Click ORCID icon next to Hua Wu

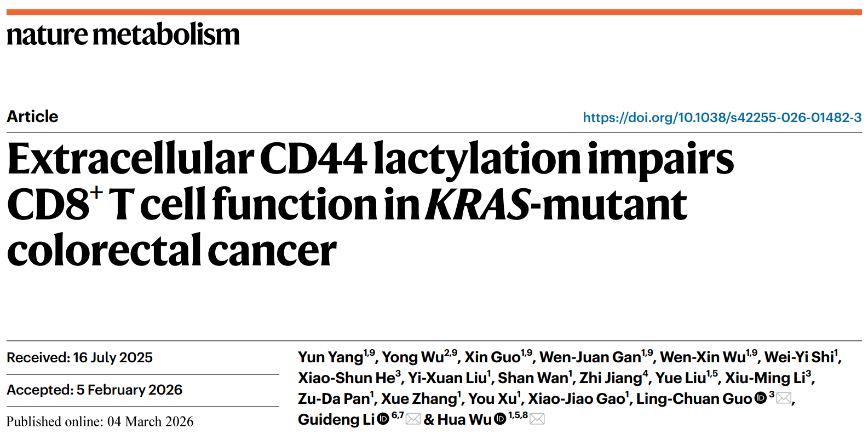500,419
